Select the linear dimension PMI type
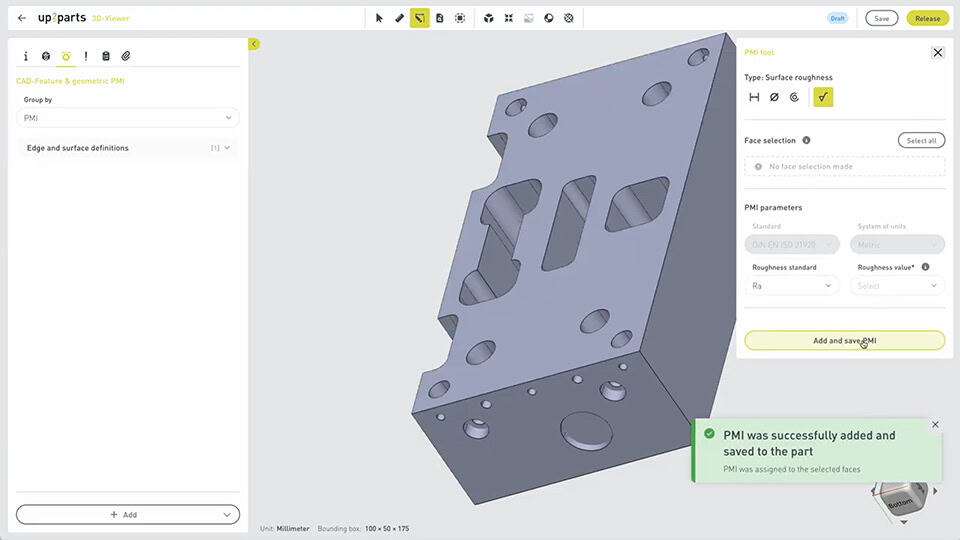This screenshot has width=960, height=540. click(x=754, y=97)
